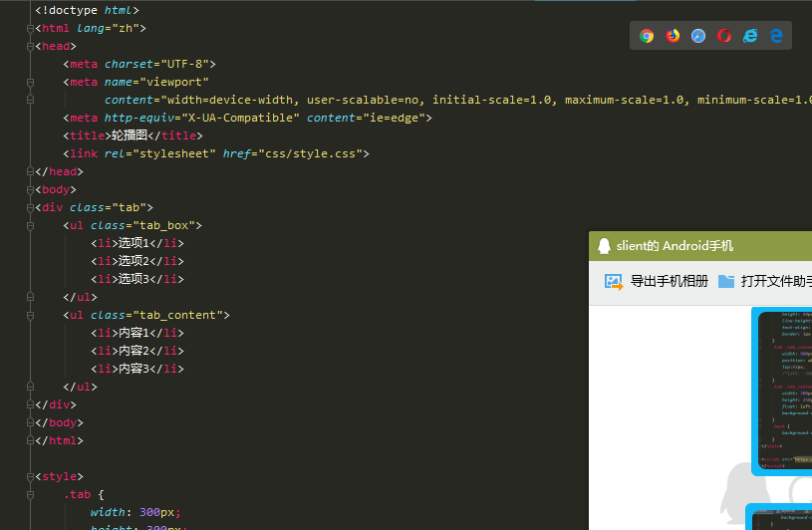Screen dimensions: 812x530
Task: Collapse the ul tab_box fold marker
Action: (30, 226)
